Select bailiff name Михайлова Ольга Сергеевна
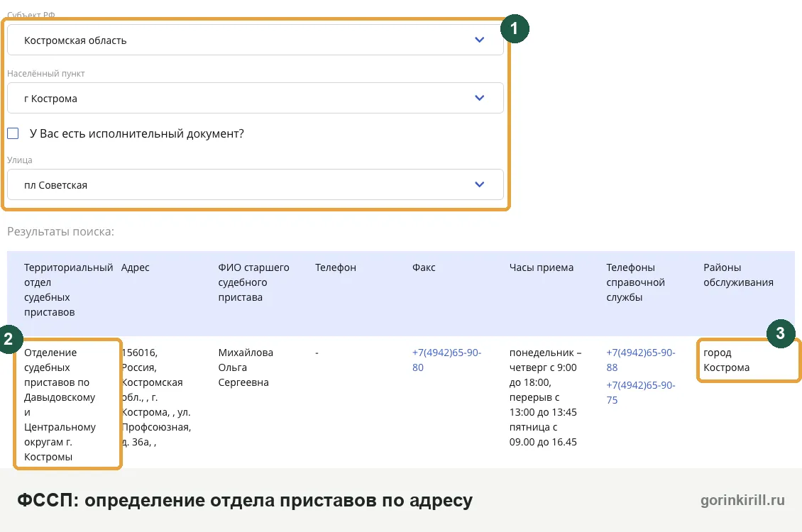This screenshot has width=802, height=532. (246, 367)
